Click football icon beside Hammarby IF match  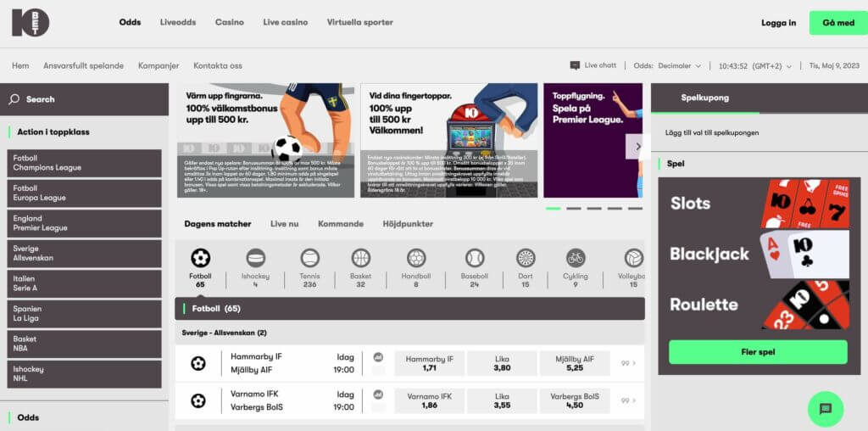click(198, 363)
